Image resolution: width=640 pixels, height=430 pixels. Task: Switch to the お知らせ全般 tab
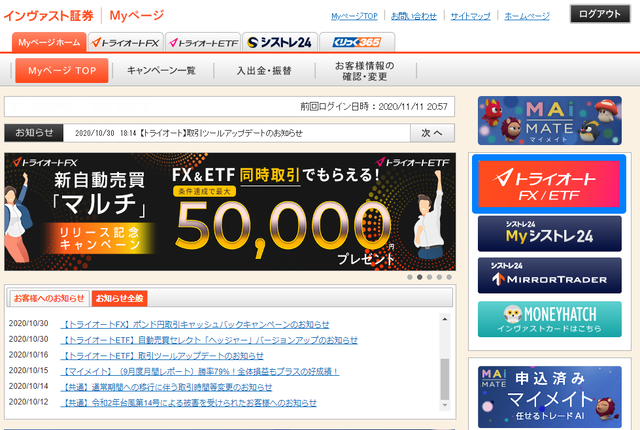point(119,298)
